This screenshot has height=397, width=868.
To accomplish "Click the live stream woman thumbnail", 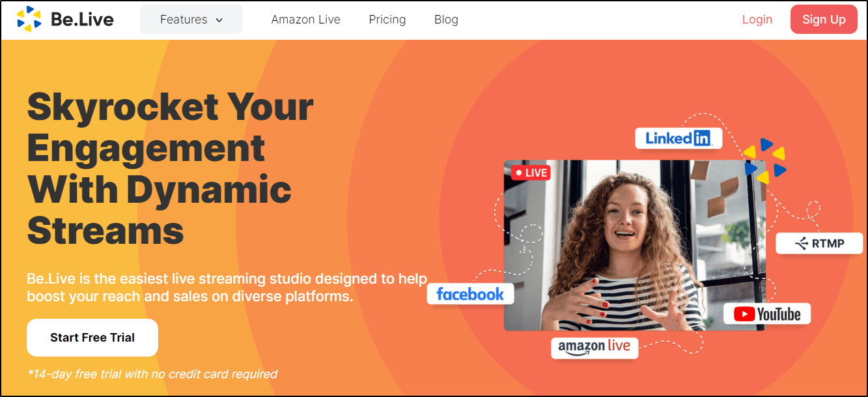I will point(635,246).
